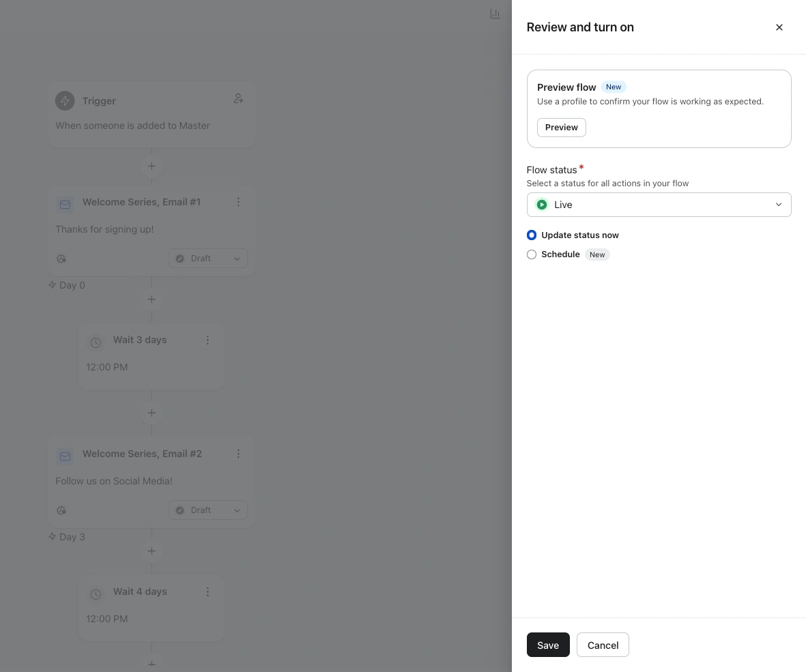The image size is (806, 672).
Task: Click the Preview button
Action: tap(561, 128)
